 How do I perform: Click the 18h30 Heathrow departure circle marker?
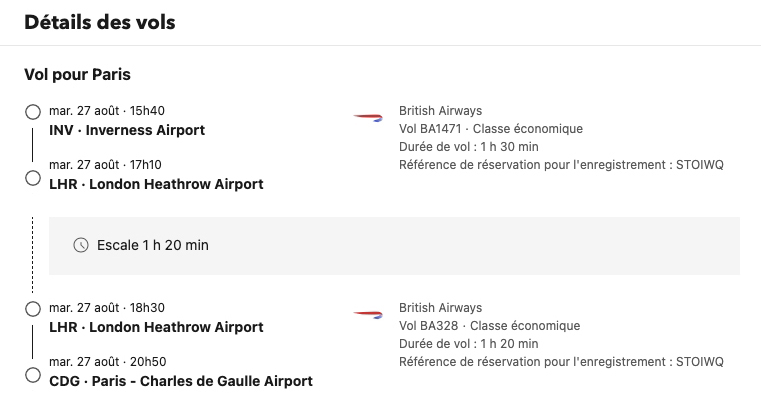tap(33, 309)
